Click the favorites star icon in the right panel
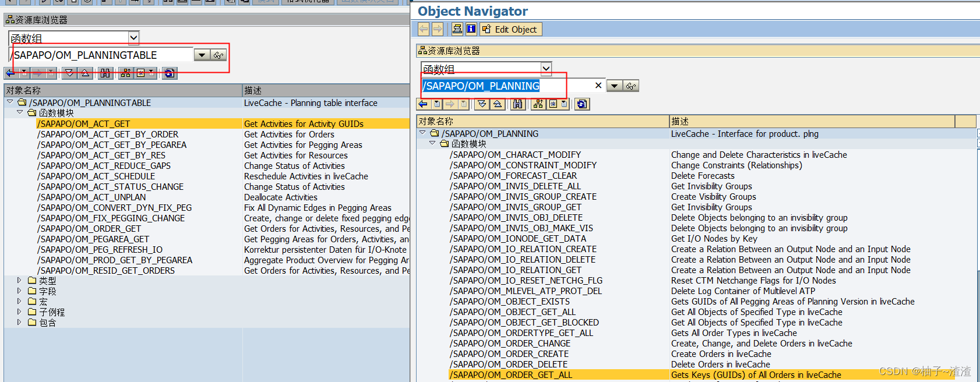The image size is (980, 382). tap(553, 104)
